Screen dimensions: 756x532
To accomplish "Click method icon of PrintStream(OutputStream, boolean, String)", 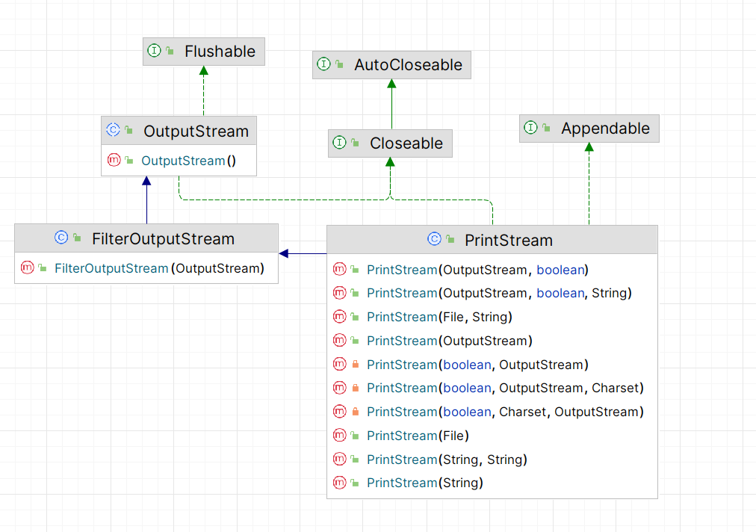I will (340, 292).
